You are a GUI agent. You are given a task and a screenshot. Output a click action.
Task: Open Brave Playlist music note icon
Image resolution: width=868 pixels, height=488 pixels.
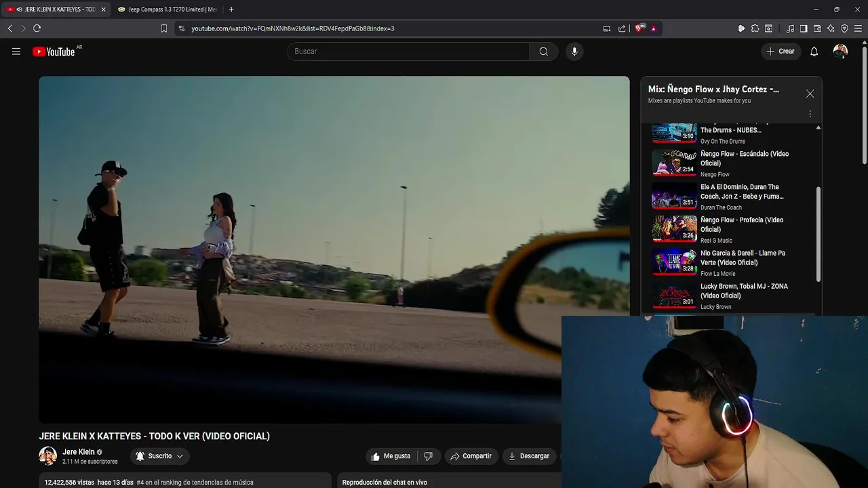(x=790, y=28)
